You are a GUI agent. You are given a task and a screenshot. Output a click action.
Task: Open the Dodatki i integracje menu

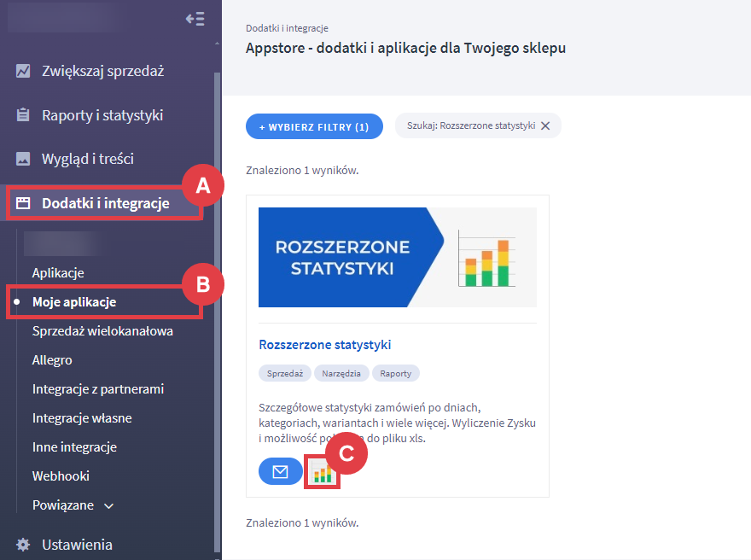(104, 203)
